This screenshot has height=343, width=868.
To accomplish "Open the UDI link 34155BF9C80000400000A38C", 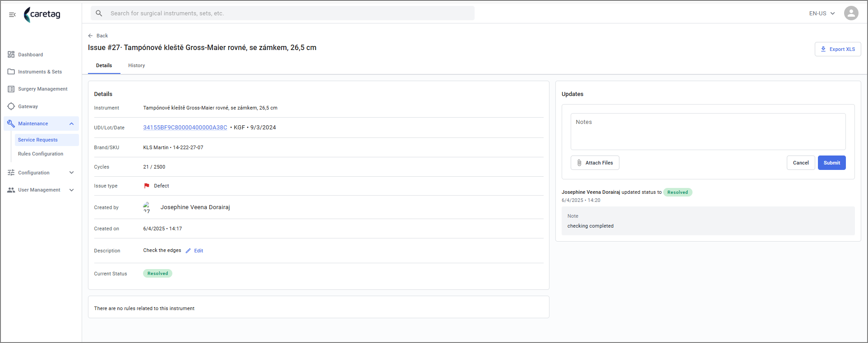I will [185, 128].
